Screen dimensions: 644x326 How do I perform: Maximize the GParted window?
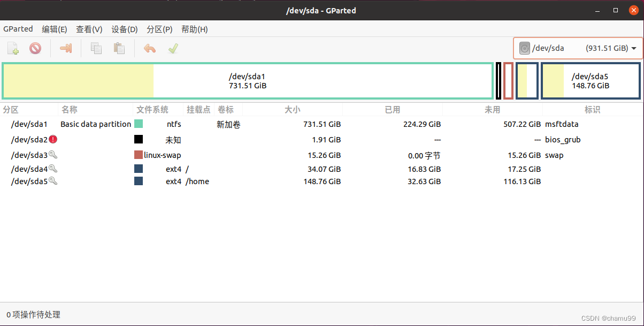point(616,10)
